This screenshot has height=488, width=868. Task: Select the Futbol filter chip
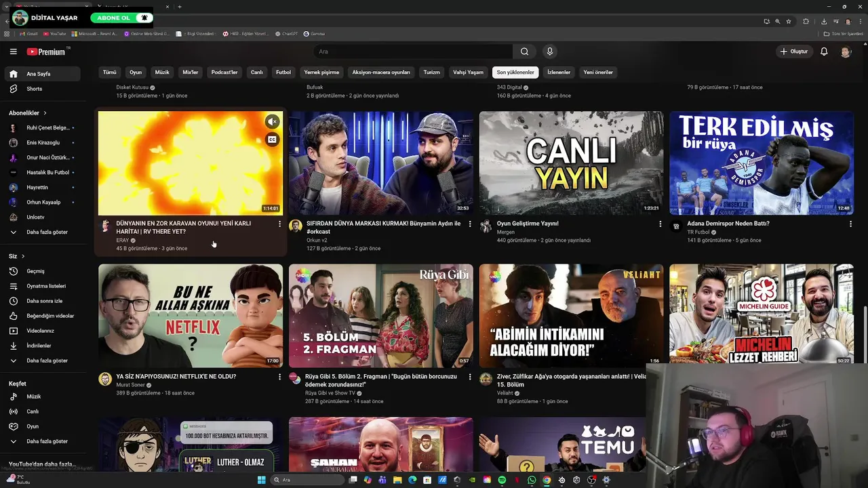coord(283,73)
